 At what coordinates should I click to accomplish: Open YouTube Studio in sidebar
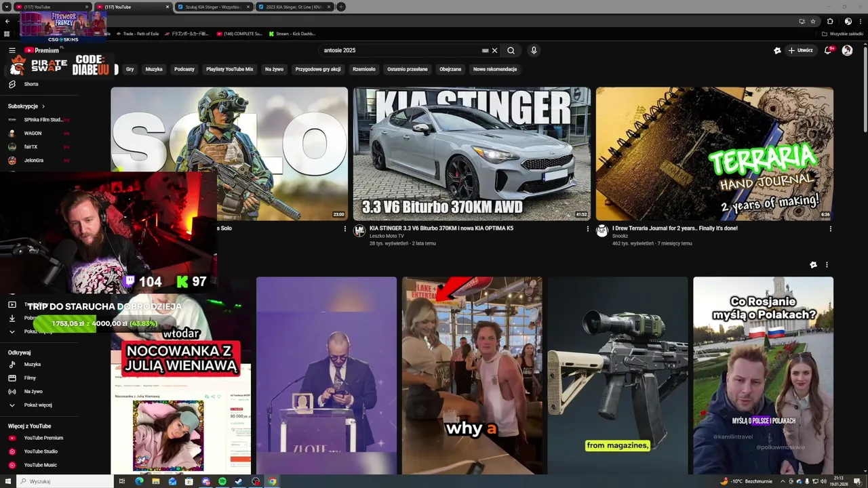[x=41, y=451]
